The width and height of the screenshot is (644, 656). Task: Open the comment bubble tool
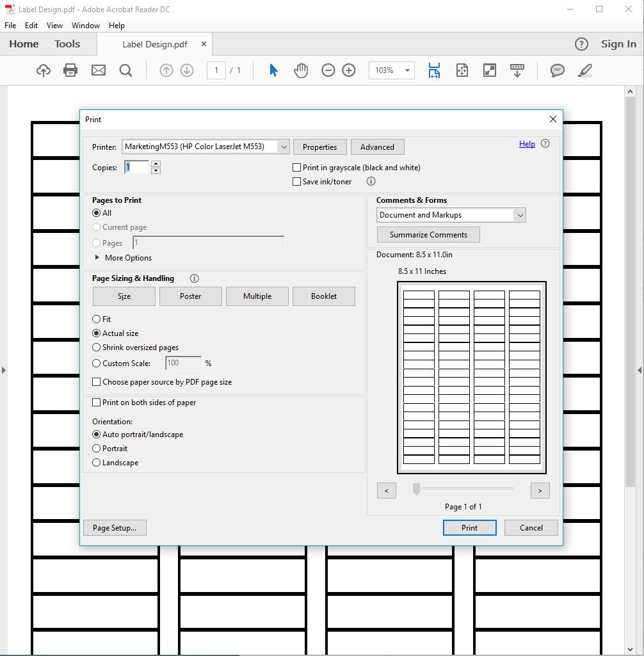(x=558, y=70)
